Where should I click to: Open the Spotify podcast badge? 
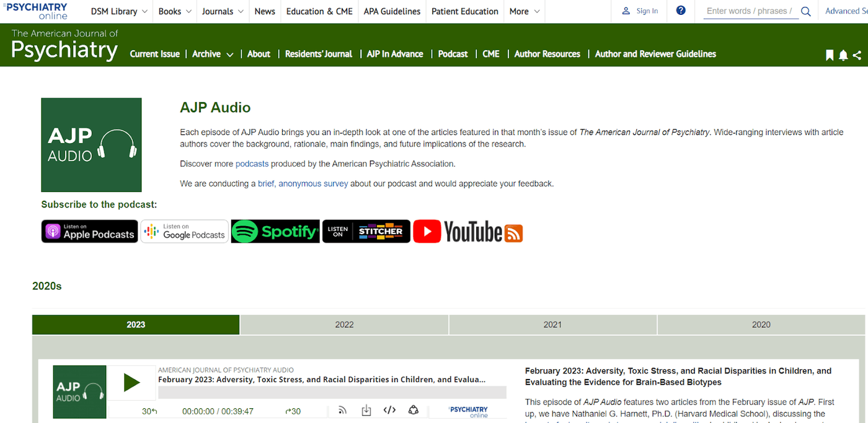275,232
